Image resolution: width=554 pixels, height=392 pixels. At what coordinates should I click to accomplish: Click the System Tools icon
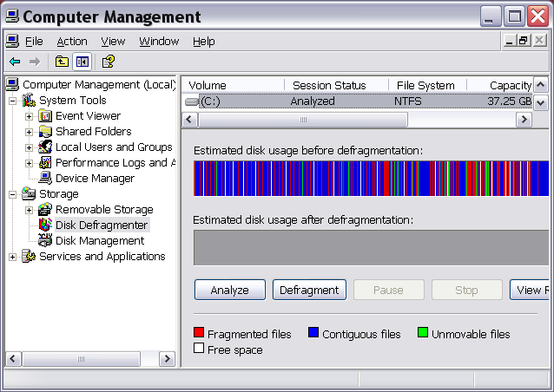(29, 101)
